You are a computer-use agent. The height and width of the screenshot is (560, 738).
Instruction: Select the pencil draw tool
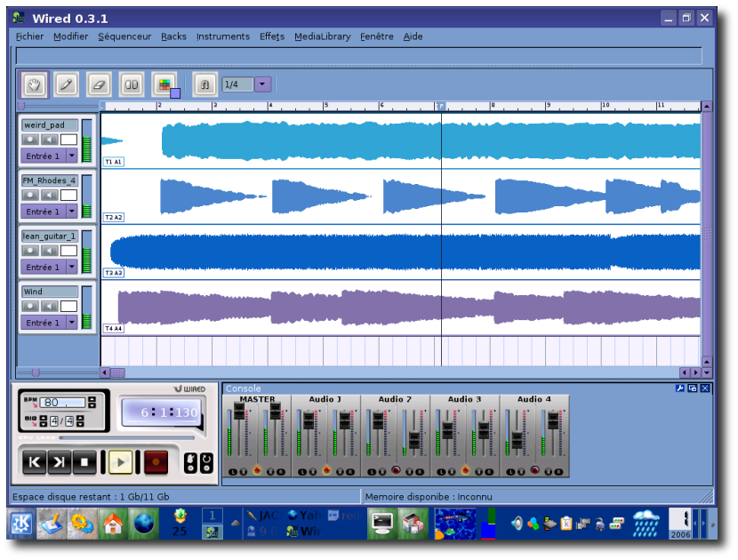[67, 84]
